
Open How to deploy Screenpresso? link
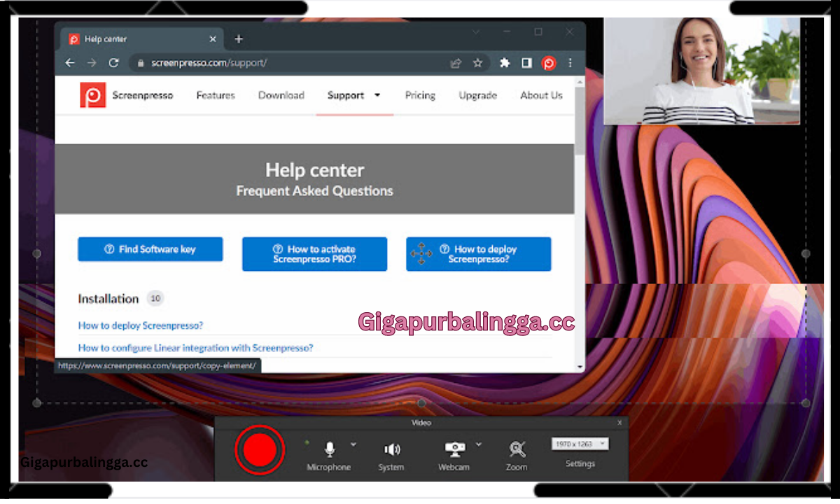tap(141, 325)
